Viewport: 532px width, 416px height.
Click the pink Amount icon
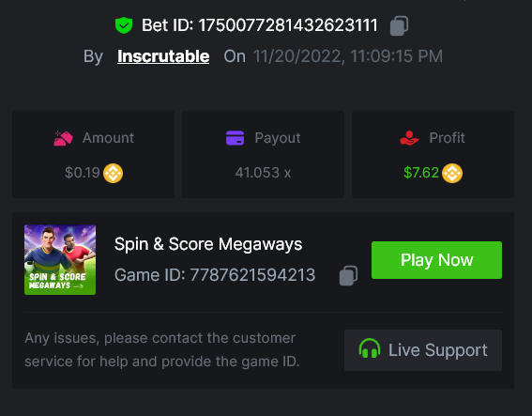point(63,138)
